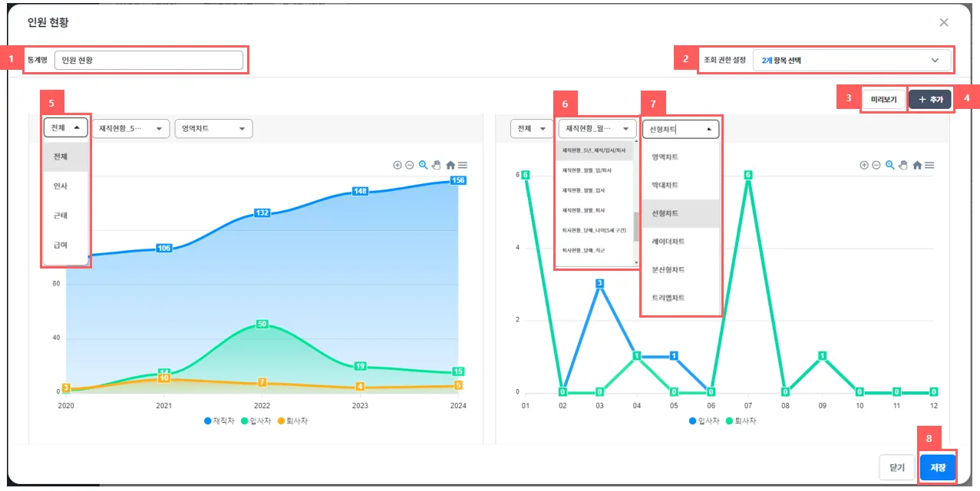The height and width of the screenshot is (491, 980).
Task: Open hamburger export menu on left chart
Action: [x=463, y=165]
